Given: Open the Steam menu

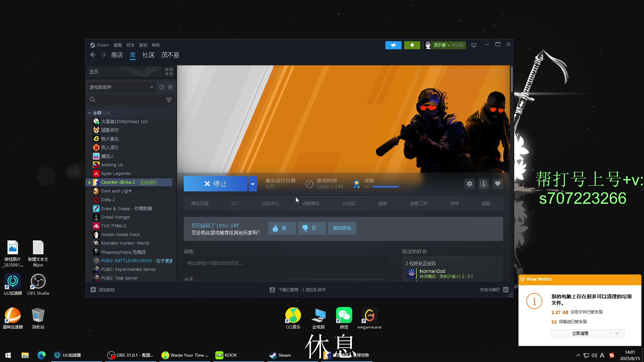Looking at the screenshot, I should click(x=103, y=45).
